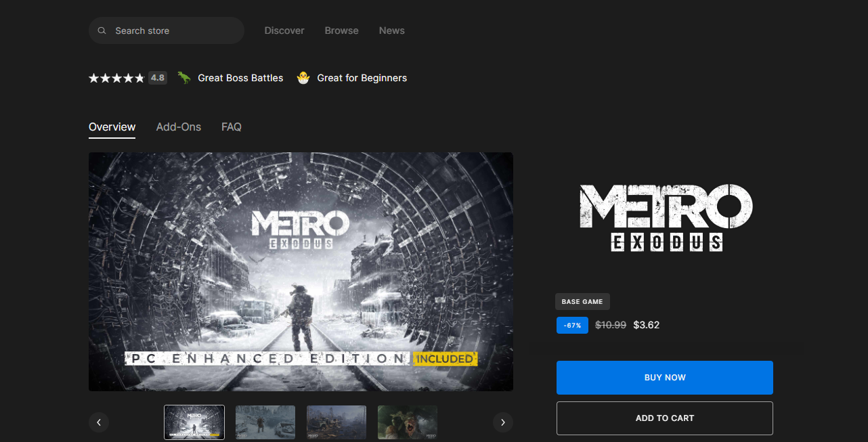Viewport: 868px width, 442px height.
Task: Select the Overview tab
Action: tap(112, 127)
